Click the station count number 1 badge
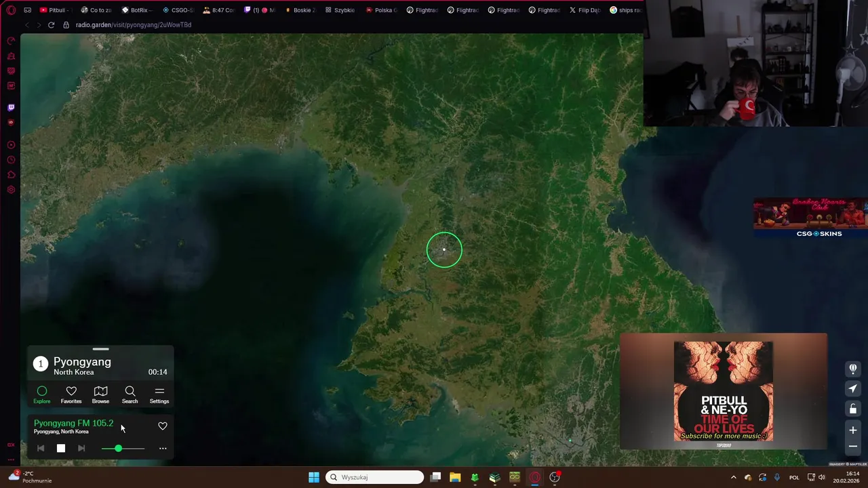This screenshot has width=868, height=488. coord(41,364)
